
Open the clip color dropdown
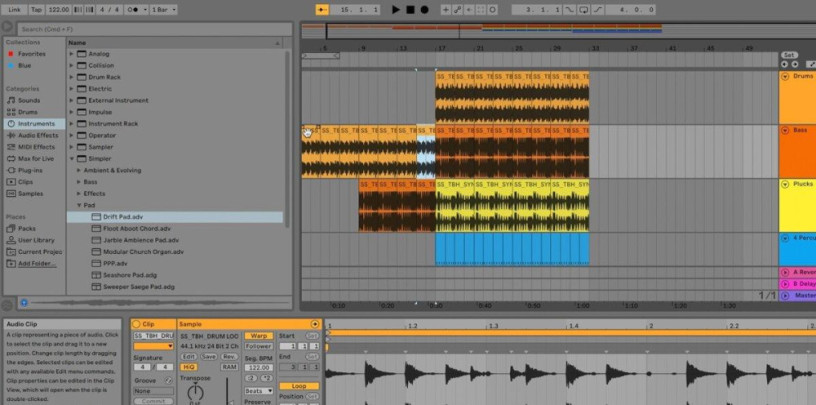pos(154,346)
